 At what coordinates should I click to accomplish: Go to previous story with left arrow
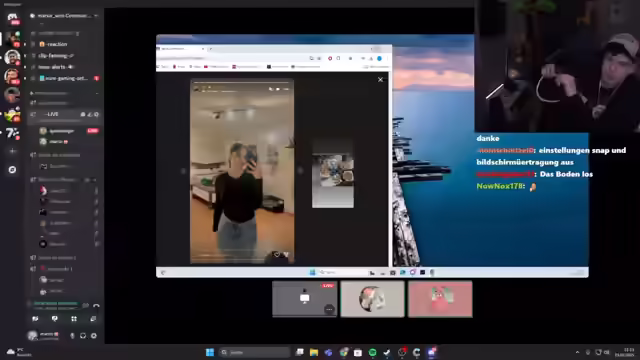(183, 171)
